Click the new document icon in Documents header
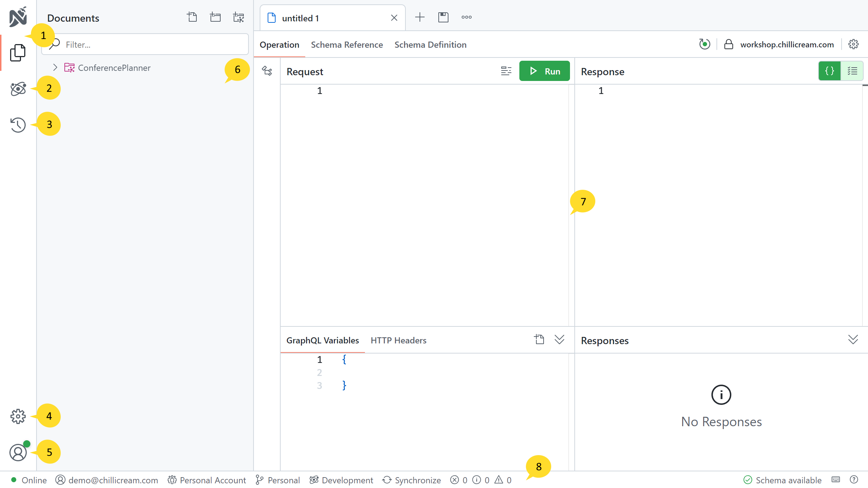 click(x=192, y=17)
